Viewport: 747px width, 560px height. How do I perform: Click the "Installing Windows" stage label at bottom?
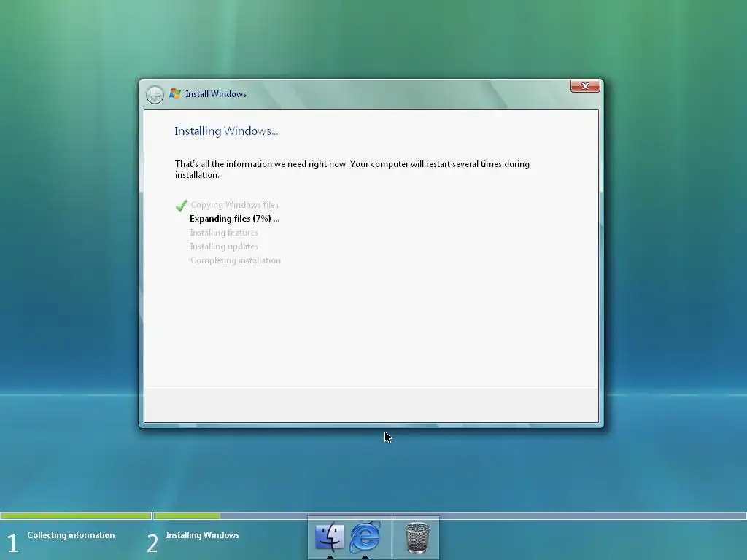(203, 535)
